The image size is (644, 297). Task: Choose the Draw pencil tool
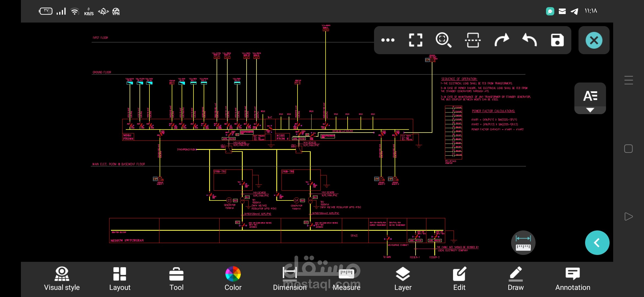516,279
